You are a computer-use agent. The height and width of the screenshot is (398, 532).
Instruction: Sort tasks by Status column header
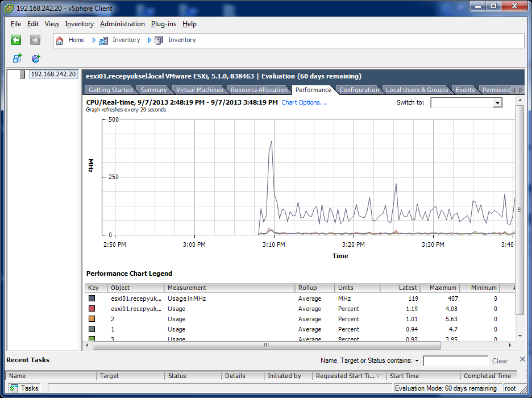coord(193,376)
